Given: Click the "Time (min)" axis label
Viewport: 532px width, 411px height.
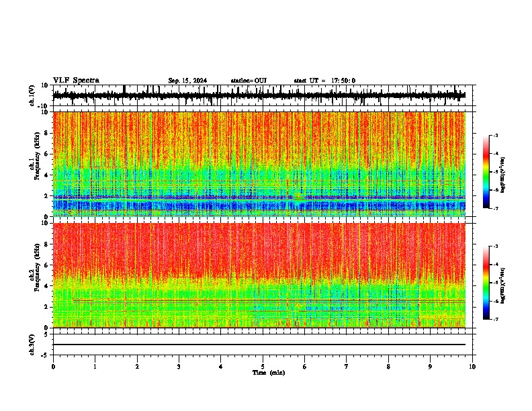Looking at the screenshot, I should (x=269, y=373).
